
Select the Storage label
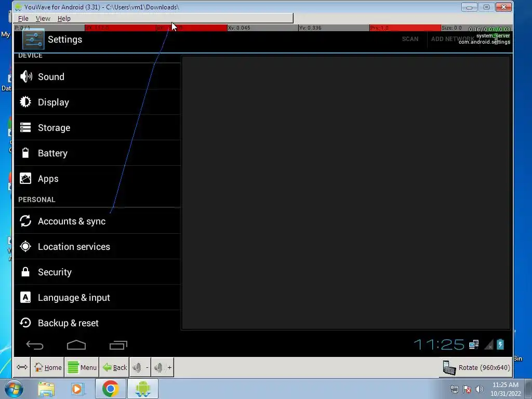click(x=54, y=128)
